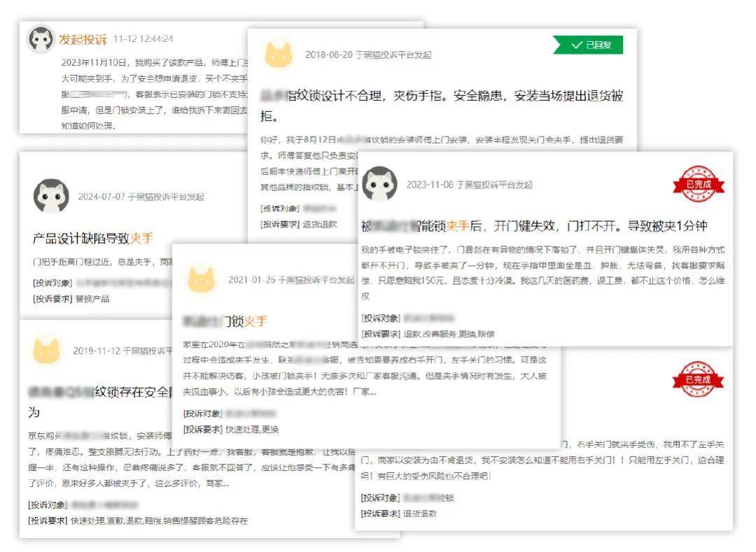Click the 投诉要求 快速处理,道歉,退款,赔偿 line
756x552 pixels.
[139, 521]
